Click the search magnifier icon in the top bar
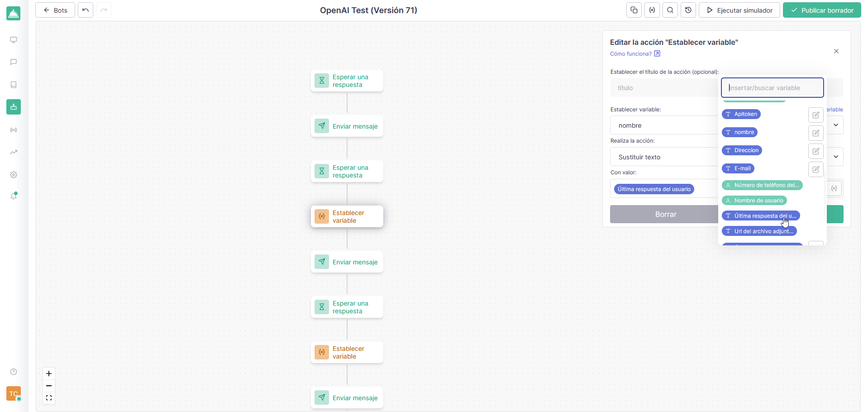Viewport: 868px width, 412px height. [670, 10]
